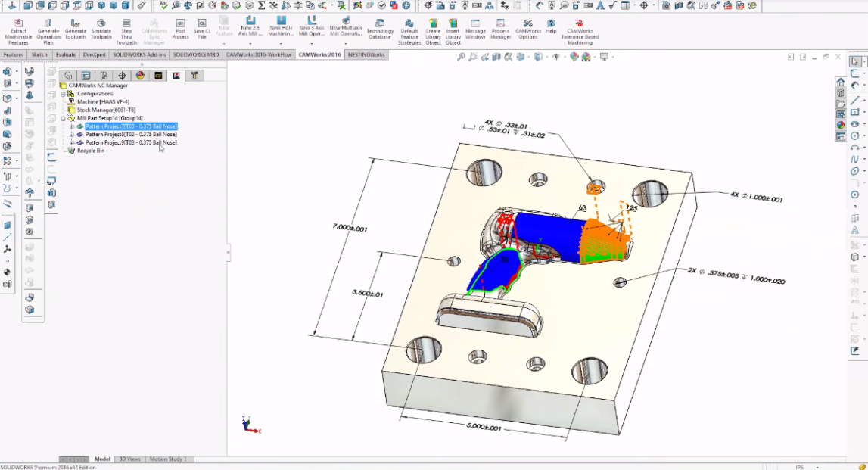Start Simulate Toolpath
The width and height of the screenshot is (868, 470).
click(x=101, y=30)
